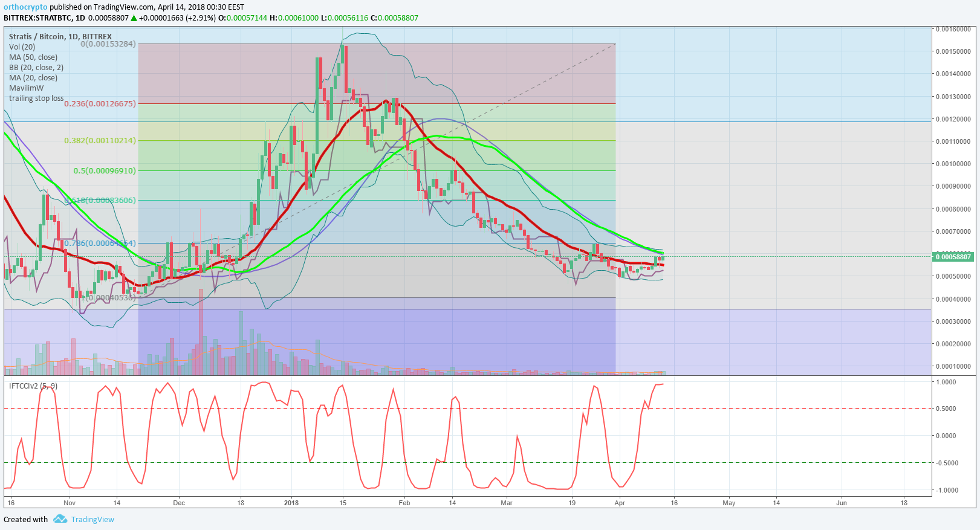Select the MA (20, close) indicator label
This screenshot has height=530, width=980.
tap(33, 78)
